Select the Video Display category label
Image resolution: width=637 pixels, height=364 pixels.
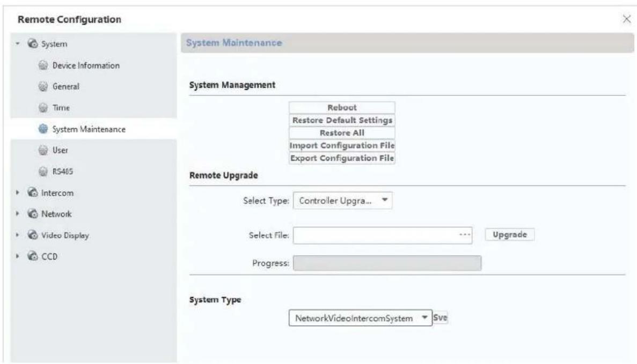(65, 235)
